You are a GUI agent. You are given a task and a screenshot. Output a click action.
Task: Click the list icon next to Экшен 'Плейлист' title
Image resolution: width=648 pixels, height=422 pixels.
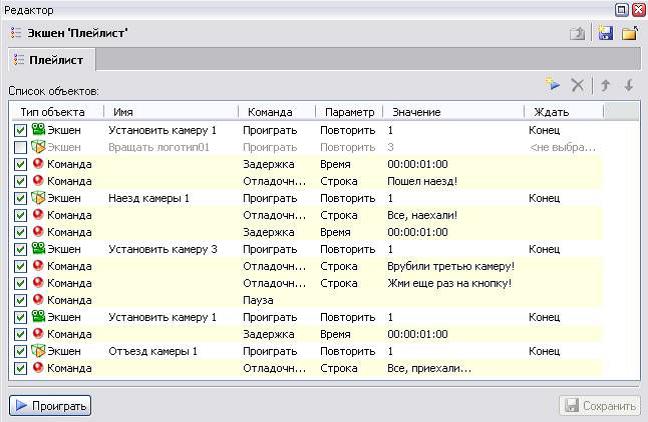16,33
